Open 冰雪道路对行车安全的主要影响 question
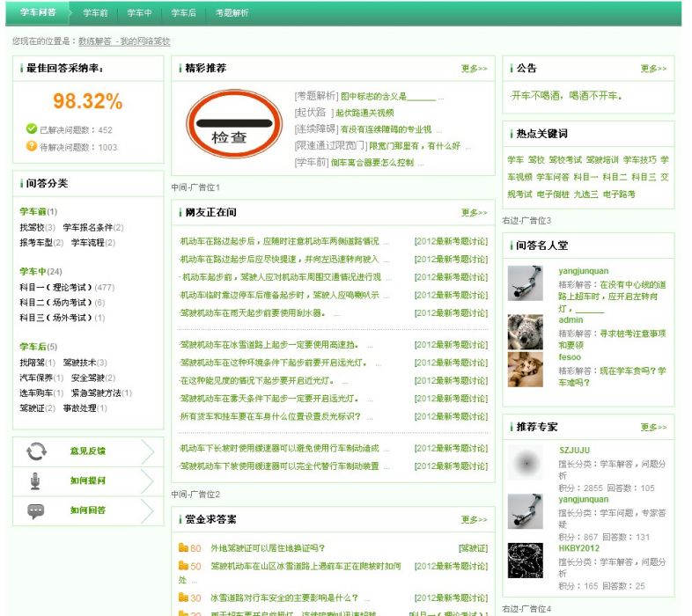The height and width of the screenshot is (616, 692). (x=284, y=598)
